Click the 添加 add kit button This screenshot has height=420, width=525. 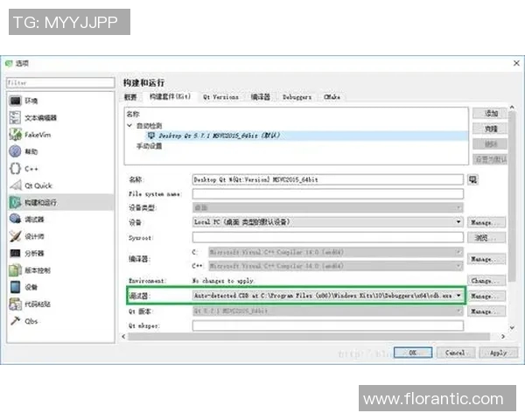point(490,113)
